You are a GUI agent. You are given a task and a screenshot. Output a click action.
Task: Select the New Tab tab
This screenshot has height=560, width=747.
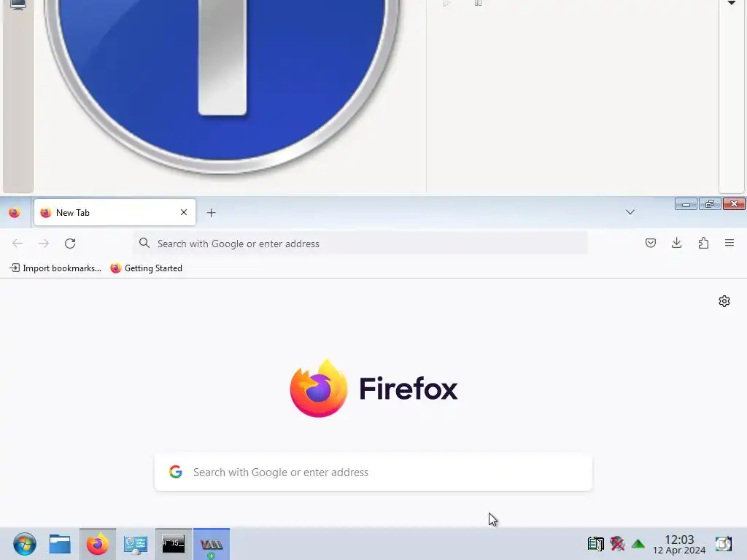115,212
